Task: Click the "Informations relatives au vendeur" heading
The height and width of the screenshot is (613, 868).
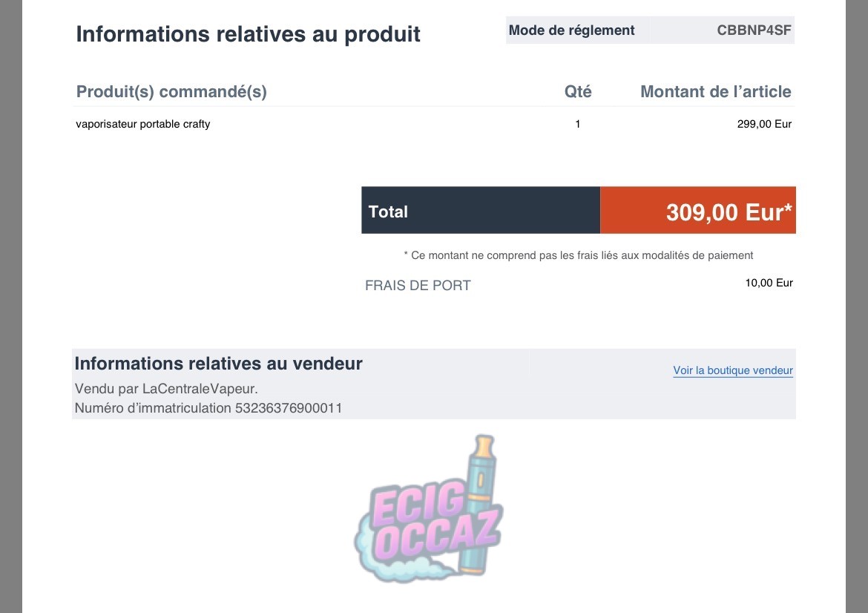Action: pyautogui.click(x=218, y=364)
